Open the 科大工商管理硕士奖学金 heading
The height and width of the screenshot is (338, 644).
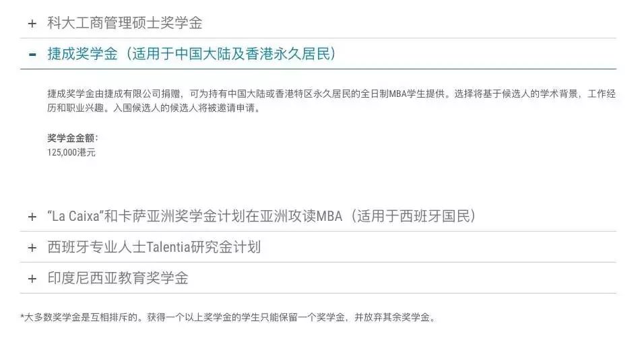[x=125, y=23]
